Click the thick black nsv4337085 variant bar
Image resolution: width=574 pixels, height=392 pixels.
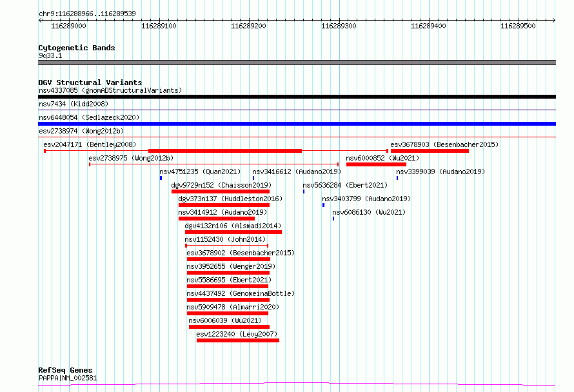click(297, 97)
